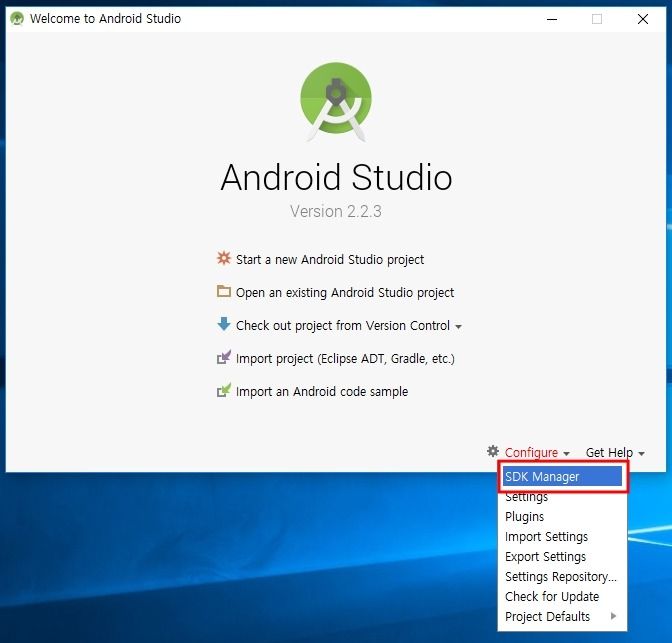
Task: Check out project from Version Control
Action: tap(342, 325)
